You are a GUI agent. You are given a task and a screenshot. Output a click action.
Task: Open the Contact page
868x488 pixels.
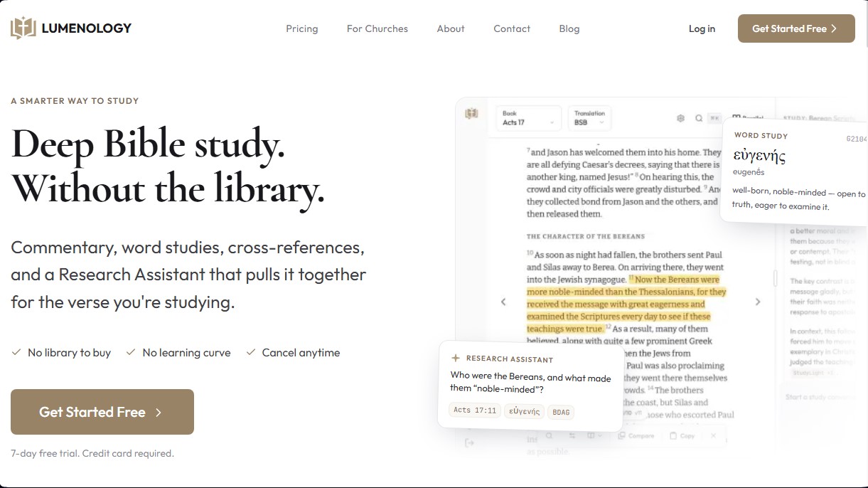pos(512,28)
